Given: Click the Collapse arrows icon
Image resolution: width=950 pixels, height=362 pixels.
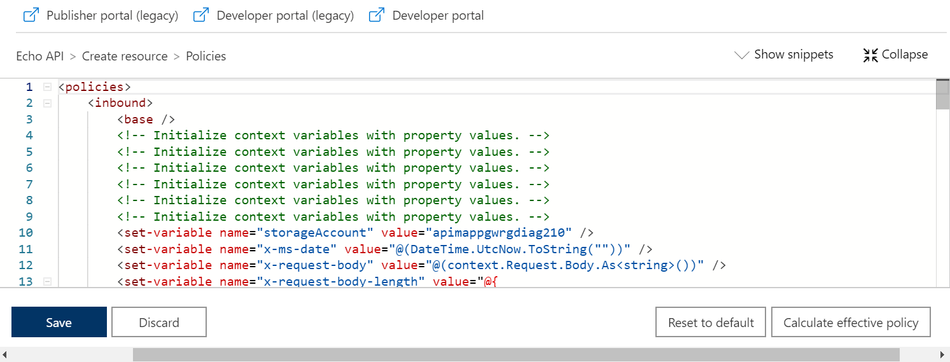Looking at the screenshot, I should 871,55.
